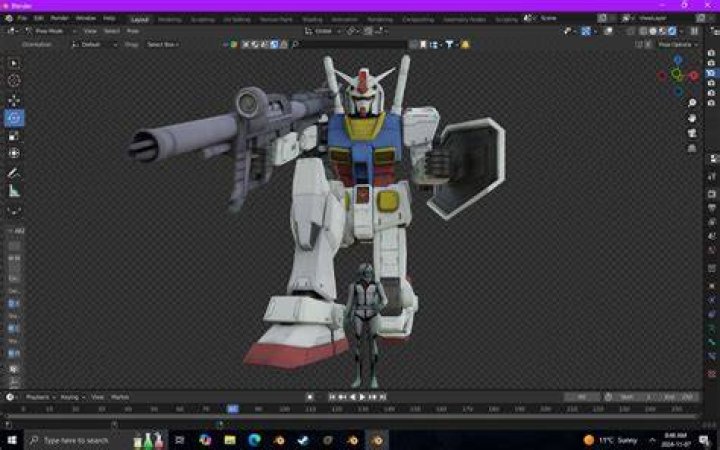Open the Marker menu in timeline
This screenshot has width=720, height=450.
[x=120, y=397]
